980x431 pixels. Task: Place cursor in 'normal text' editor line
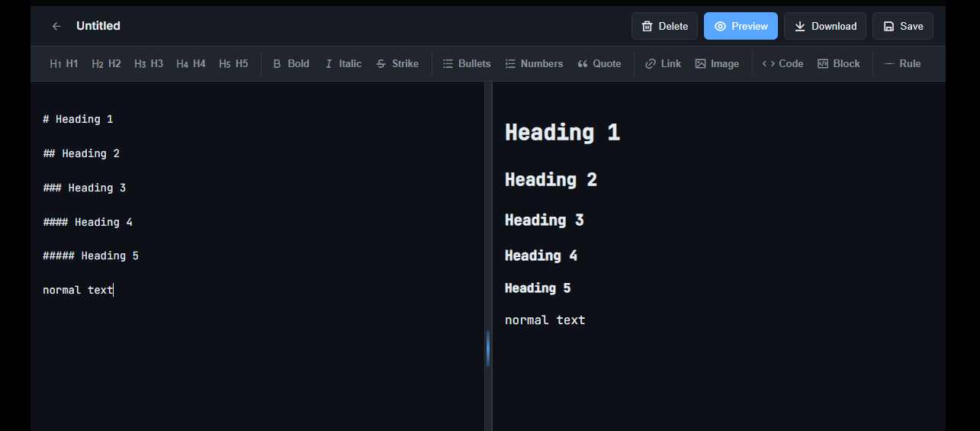[78, 290]
